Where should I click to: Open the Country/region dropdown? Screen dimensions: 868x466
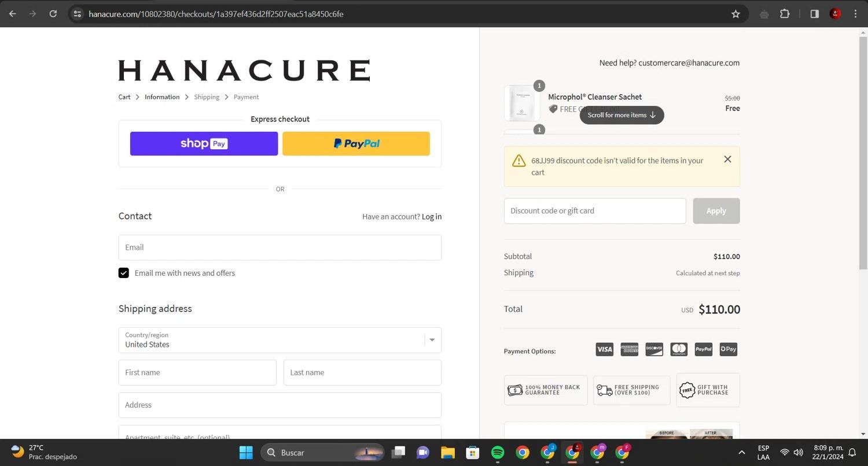(x=280, y=340)
